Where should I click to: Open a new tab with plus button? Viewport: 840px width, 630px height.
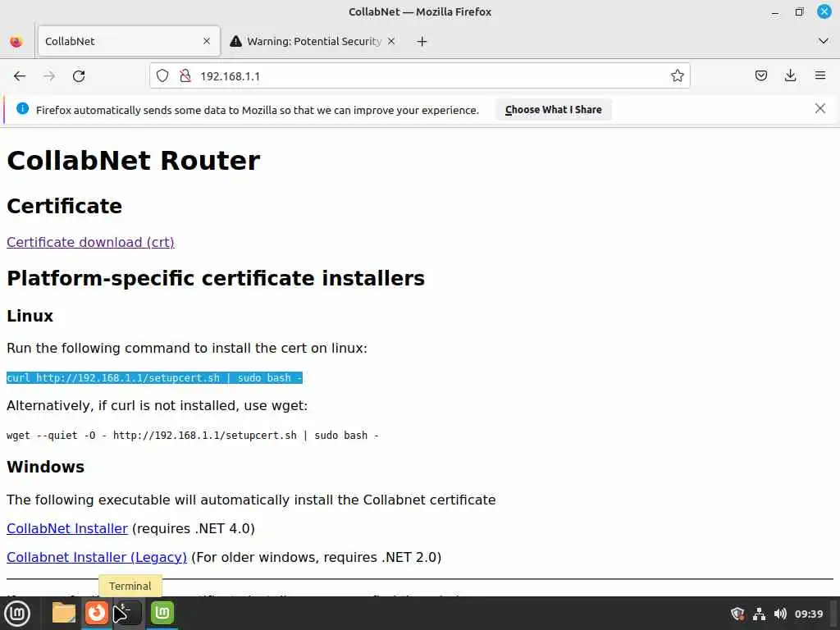click(x=422, y=41)
